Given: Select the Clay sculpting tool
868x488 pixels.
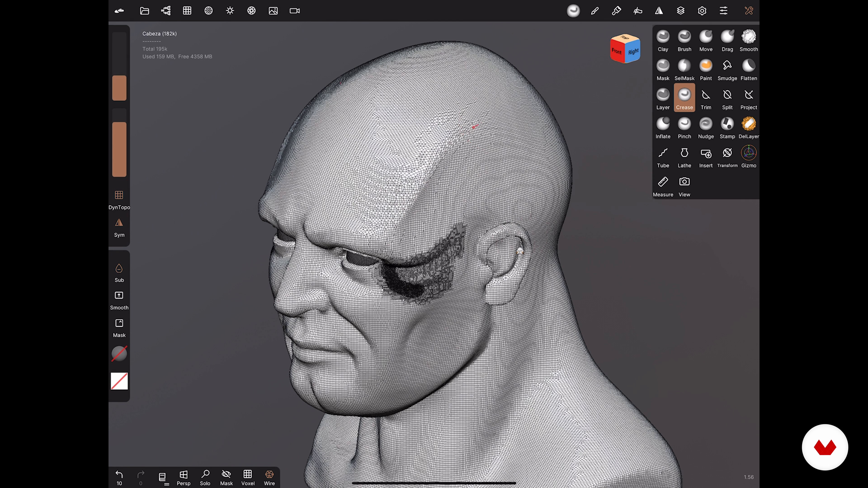Looking at the screenshot, I should click(x=663, y=40).
